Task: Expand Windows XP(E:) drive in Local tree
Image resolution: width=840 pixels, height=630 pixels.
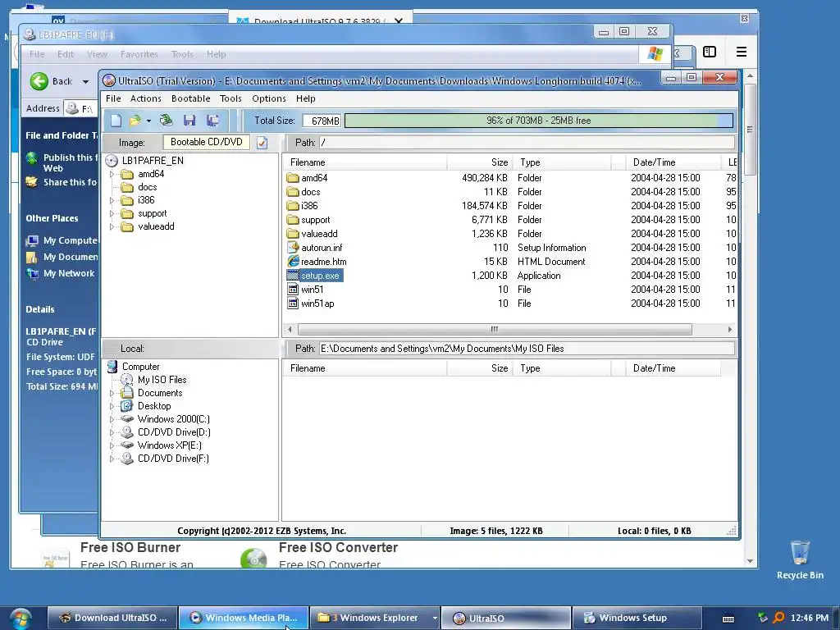Action: point(112,445)
